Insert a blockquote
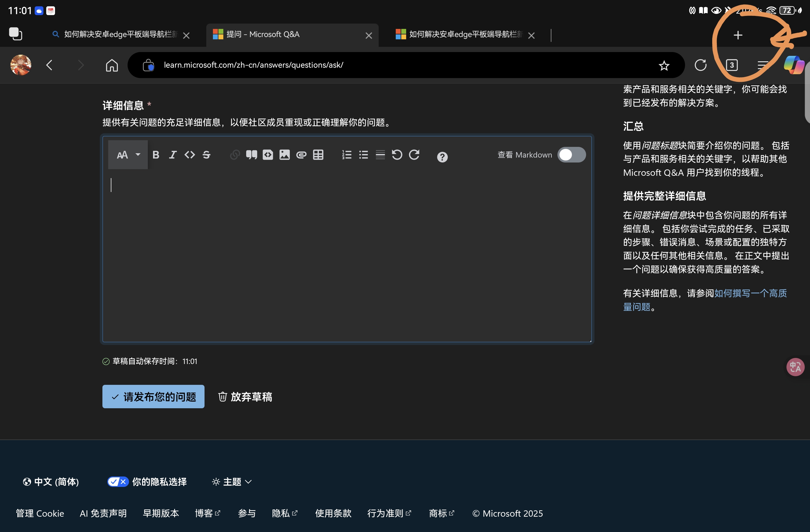This screenshot has width=810, height=532. tap(251, 155)
